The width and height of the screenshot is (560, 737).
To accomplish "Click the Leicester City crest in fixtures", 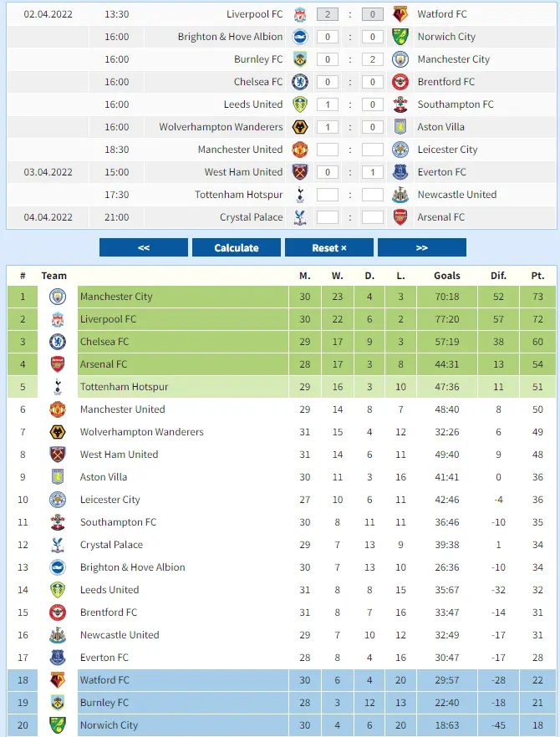I will click(x=400, y=150).
